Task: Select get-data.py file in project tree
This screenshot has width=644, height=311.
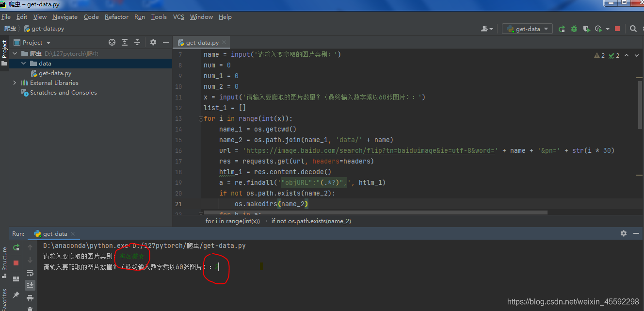Action: coord(51,73)
